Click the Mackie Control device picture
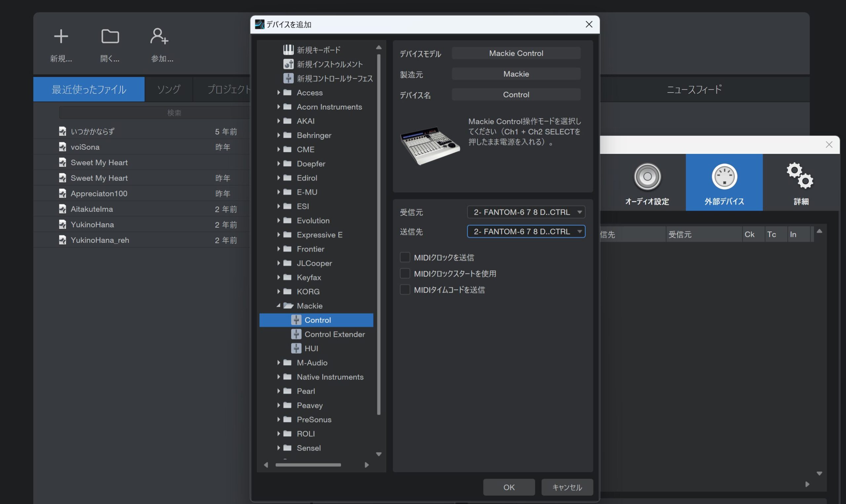The image size is (846, 504). (430, 145)
